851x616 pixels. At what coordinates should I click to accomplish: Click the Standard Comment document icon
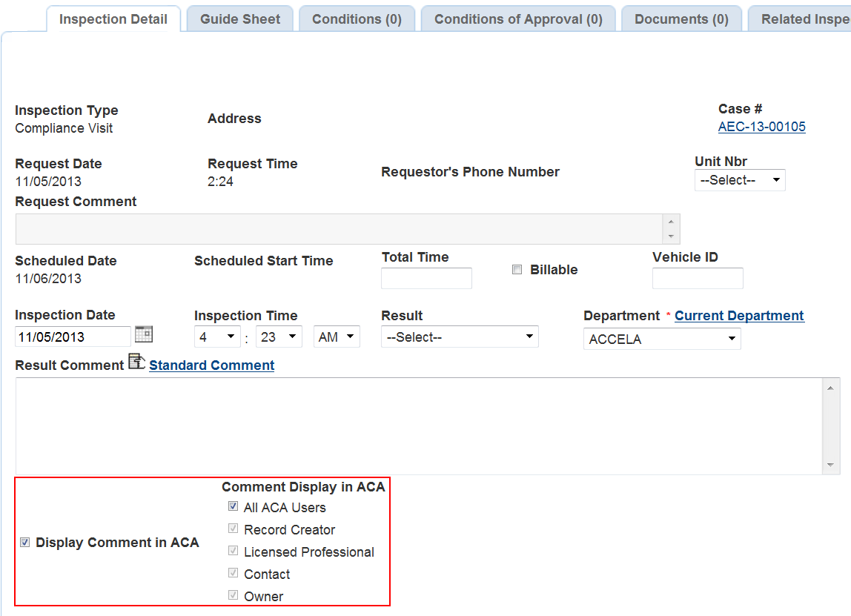pos(136,362)
